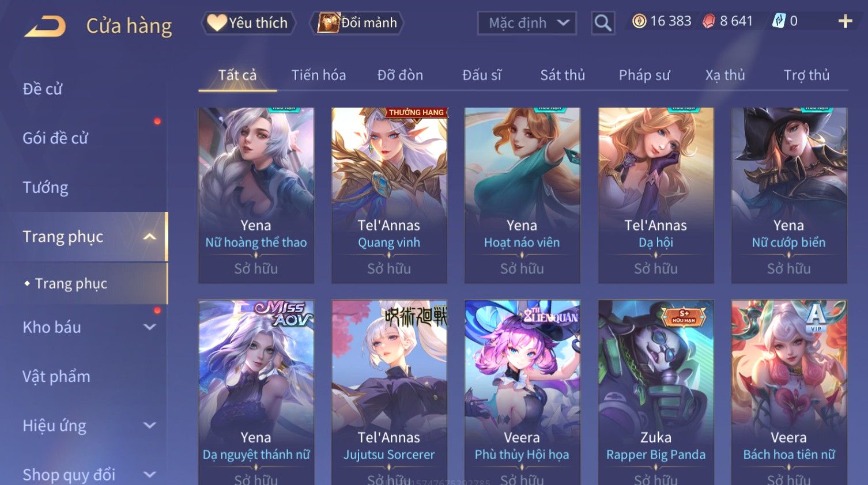Open Tướng in the sidebar
868x485 pixels.
[x=46, y=188]
